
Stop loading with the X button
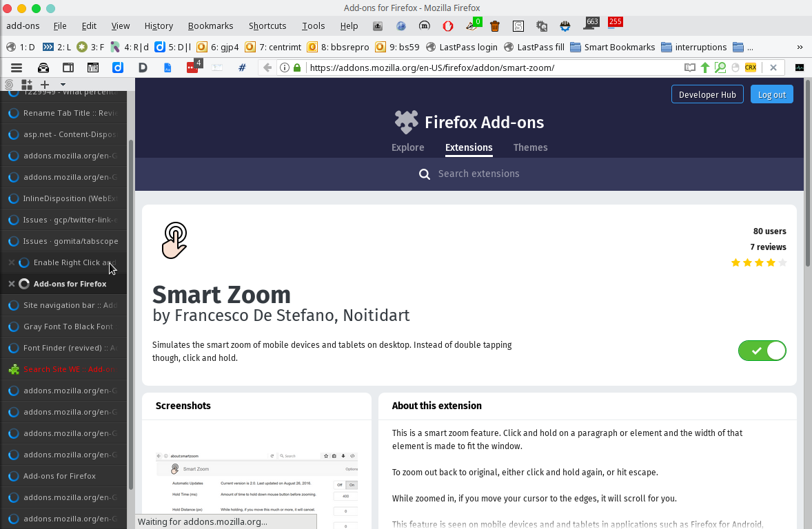(773, 68)
